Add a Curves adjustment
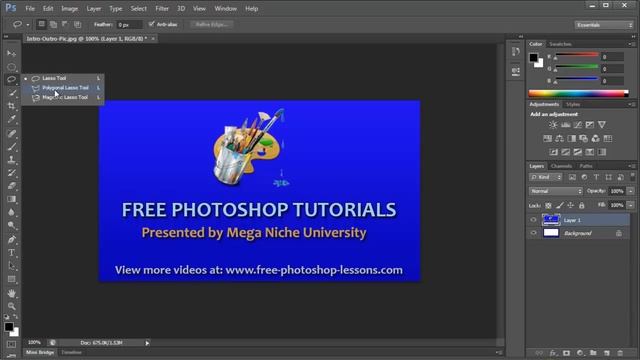This screenshot has width=640, height=360. (578, 125)
